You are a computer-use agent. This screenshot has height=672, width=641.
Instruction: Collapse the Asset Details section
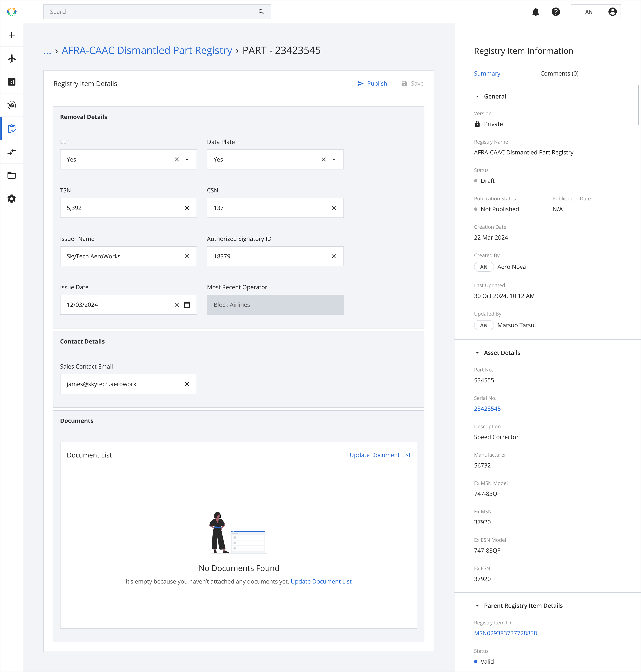click(x=477, y=353)
